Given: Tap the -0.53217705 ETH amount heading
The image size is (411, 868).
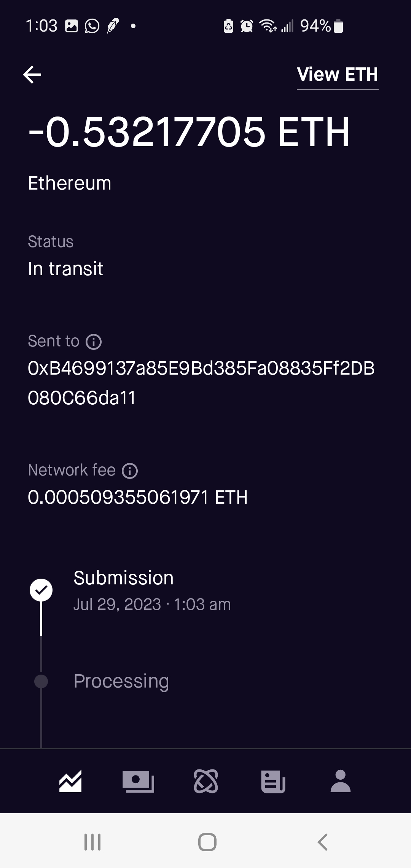Looking at the screenshot, I should tap(189, 132).
